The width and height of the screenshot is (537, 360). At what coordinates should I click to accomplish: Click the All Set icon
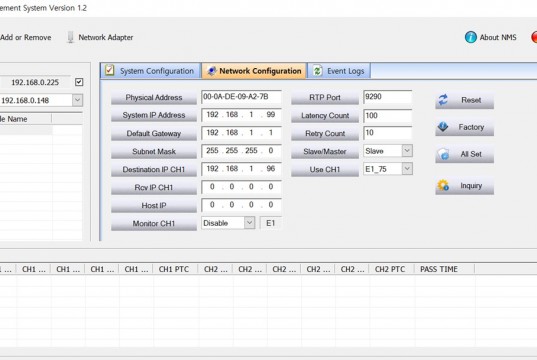443,154
